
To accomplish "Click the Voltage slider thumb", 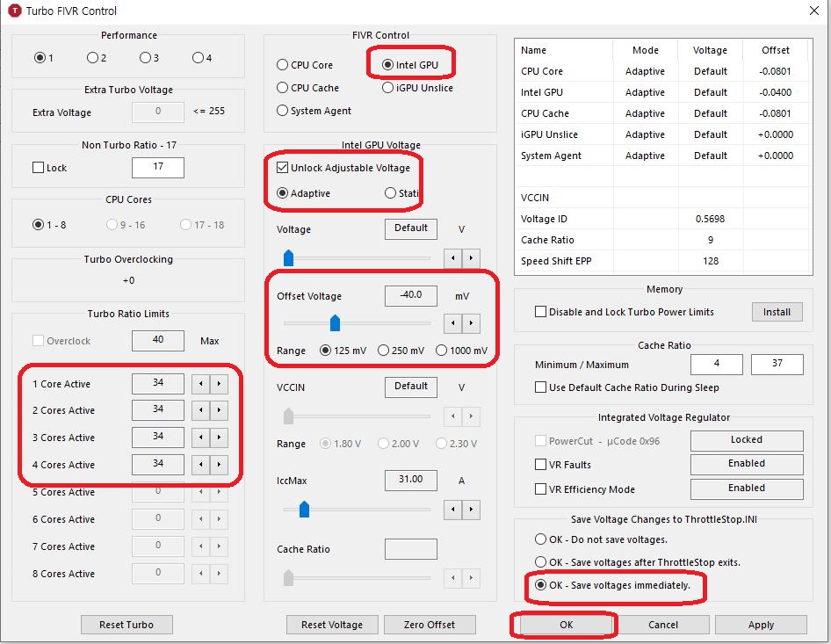I will 288,257.
